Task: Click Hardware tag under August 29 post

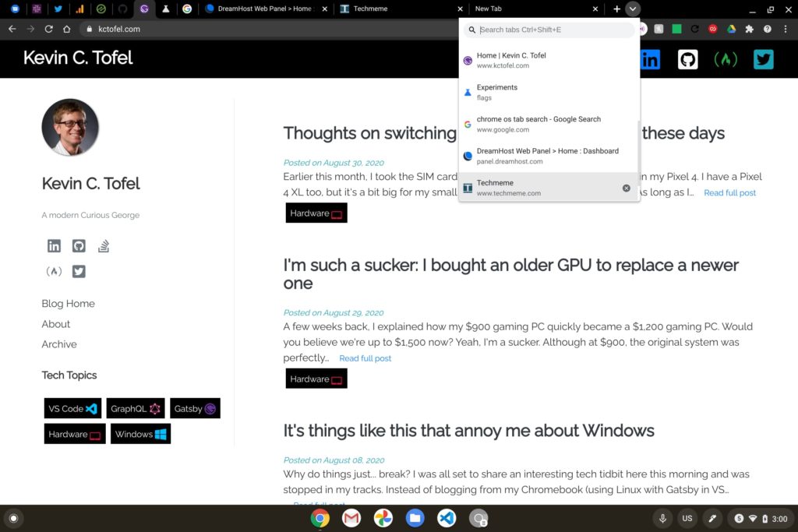Action: pyautogui.click(x=316, y=379)
